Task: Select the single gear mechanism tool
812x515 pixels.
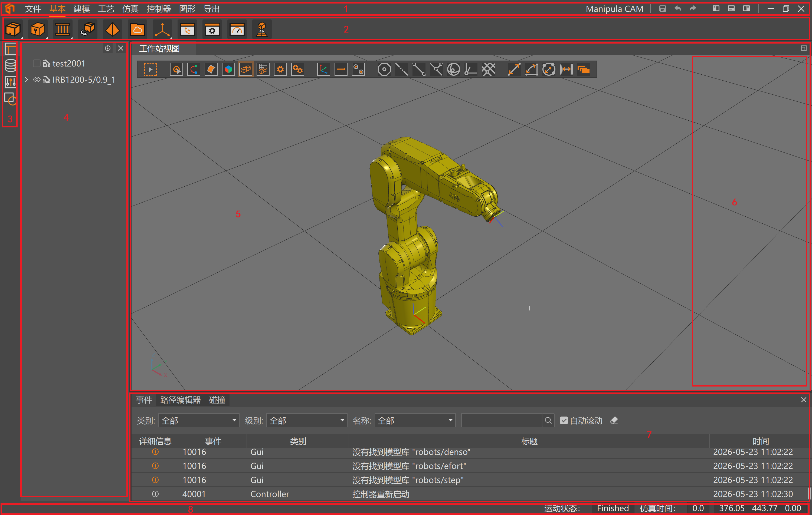Action: pos(280,70)
